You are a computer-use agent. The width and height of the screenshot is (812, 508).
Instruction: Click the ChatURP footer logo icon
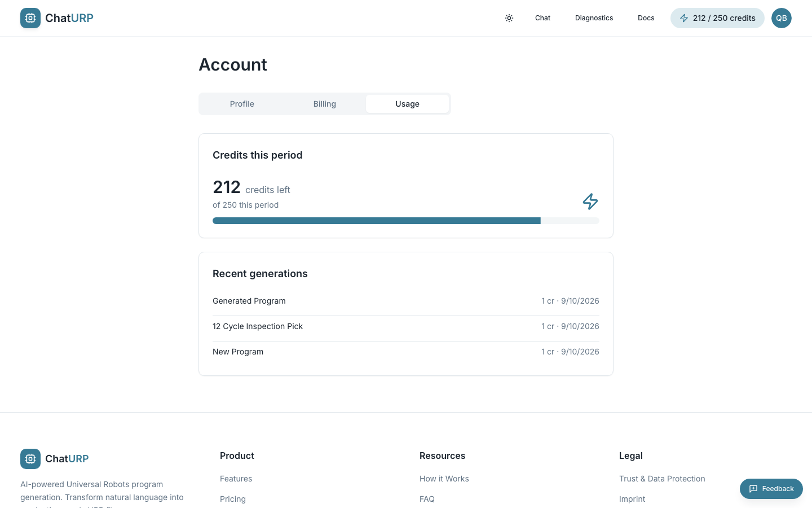30,459
